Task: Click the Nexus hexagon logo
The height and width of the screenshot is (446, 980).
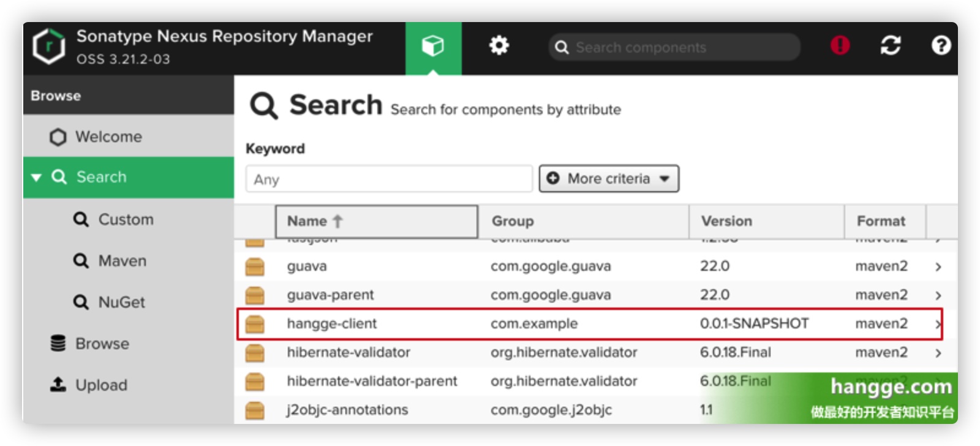Action: (49, 47)
